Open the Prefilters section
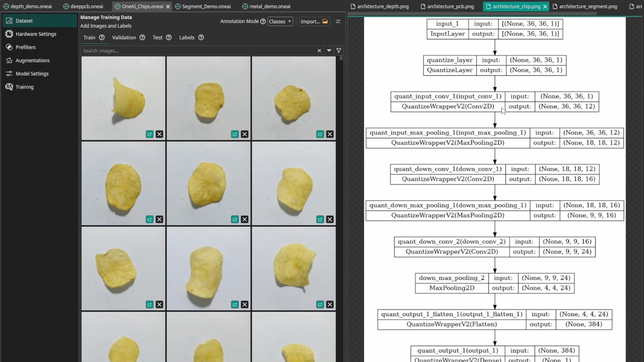644x362 pixels. click(x=25, y=47)
